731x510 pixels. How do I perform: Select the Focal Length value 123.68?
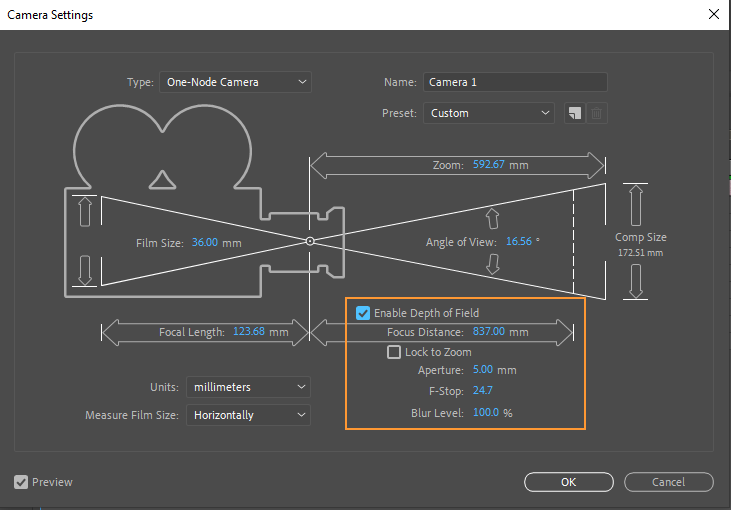click(x=249, y=331)
